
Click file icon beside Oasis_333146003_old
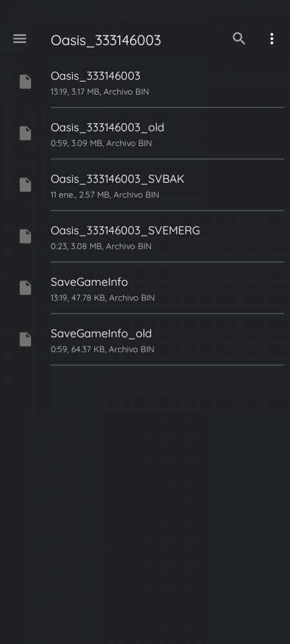[x=26, y=133]
